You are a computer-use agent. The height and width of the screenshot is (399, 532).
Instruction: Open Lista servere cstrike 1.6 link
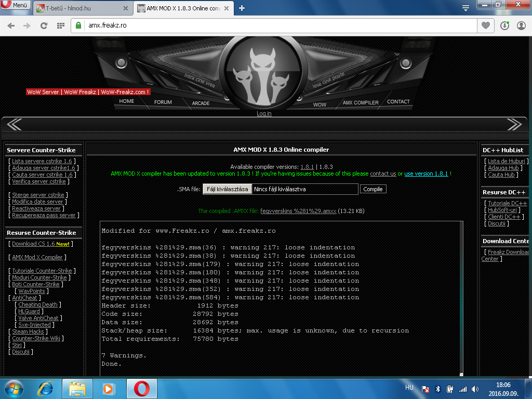pos(42,161)
